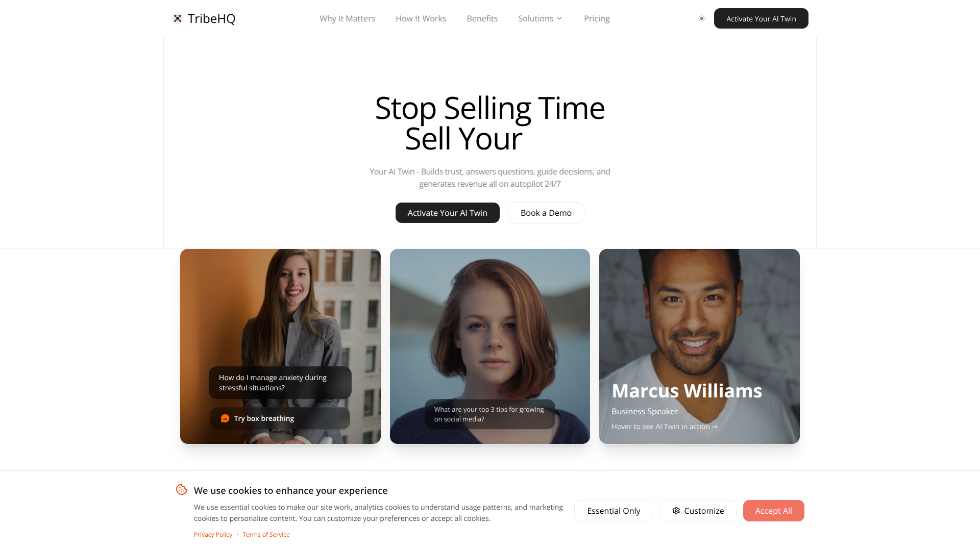Click the Marcus Williams profile card
This screenshot has height=551, width=980.
(699, 346)
